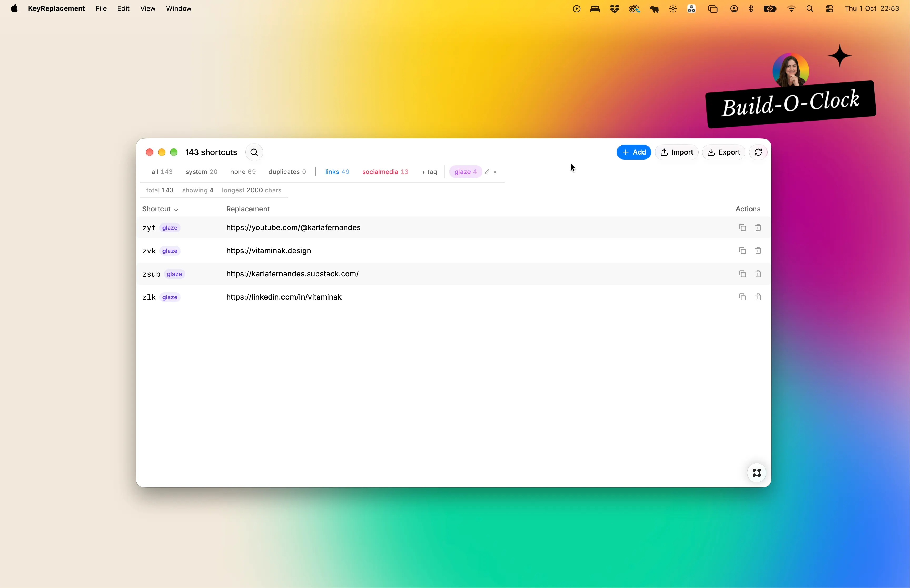Filter by system 20 shortcuts

coord(201,172)
